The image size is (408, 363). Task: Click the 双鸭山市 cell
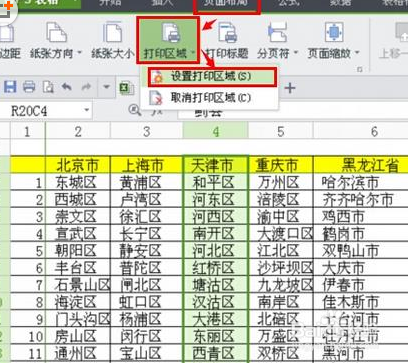tap(361, 251)
